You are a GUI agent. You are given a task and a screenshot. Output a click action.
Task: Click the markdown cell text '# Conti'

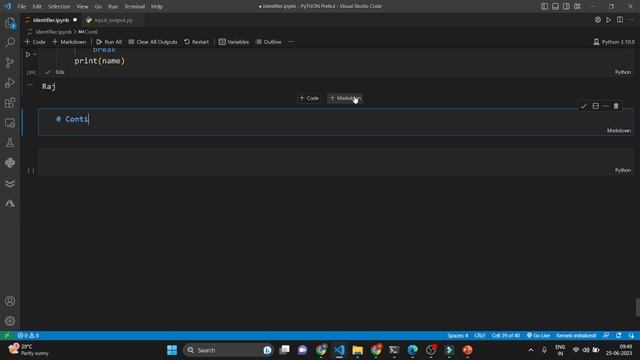[x=72, y=119]
